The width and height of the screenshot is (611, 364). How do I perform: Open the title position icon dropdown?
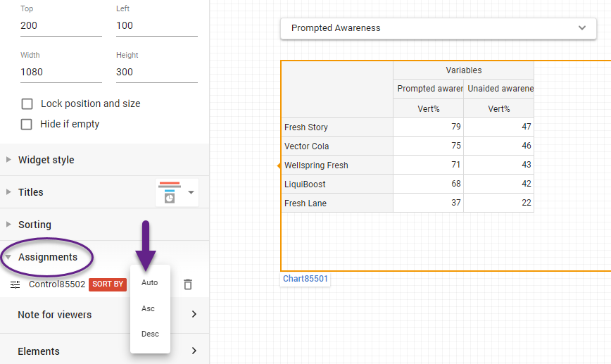(x=177, y=192)
